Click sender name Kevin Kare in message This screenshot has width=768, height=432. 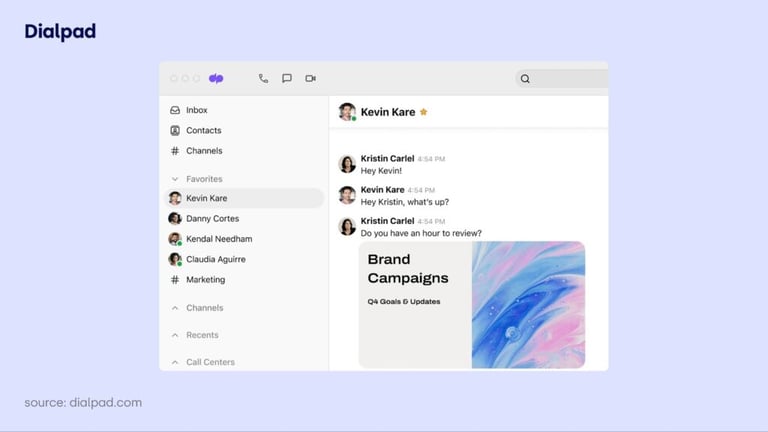pos(383,190)
